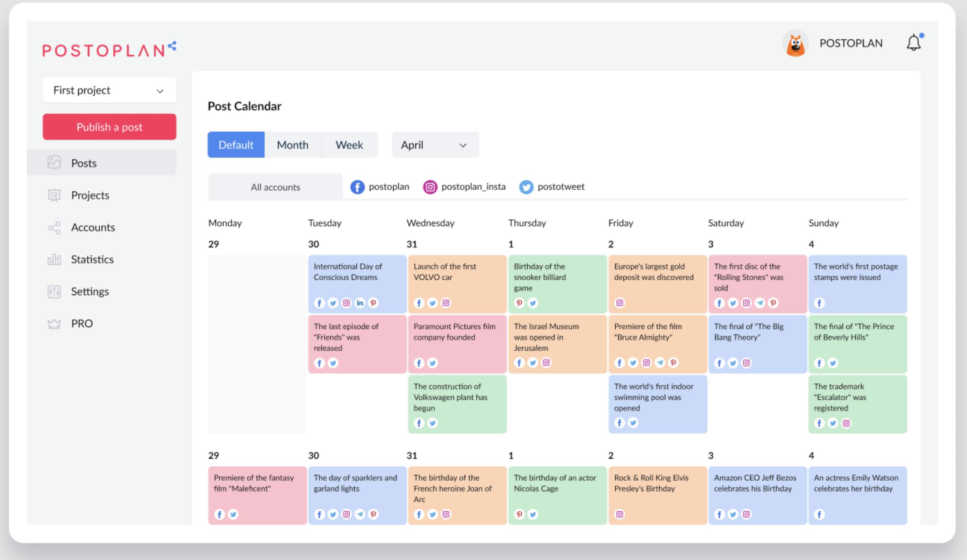
Task: Click Pinterest icon on snooker billiard post
Action: (519, 303)
